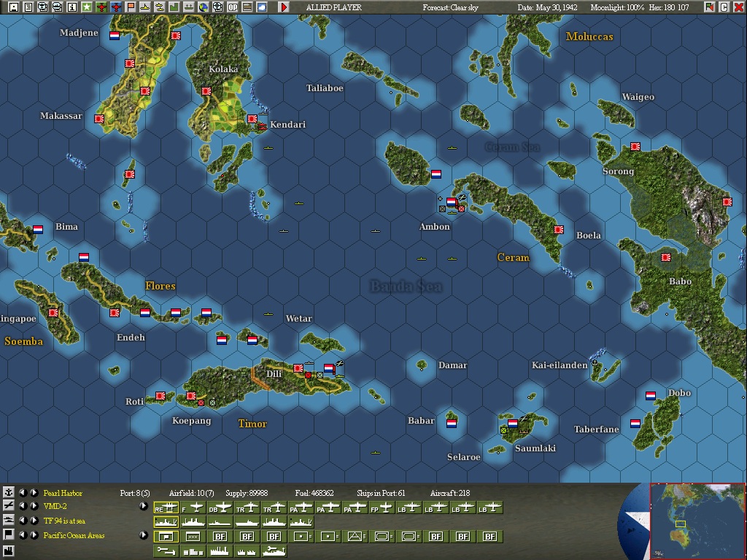Click the green factory toolbar icon

click(174, 7)
